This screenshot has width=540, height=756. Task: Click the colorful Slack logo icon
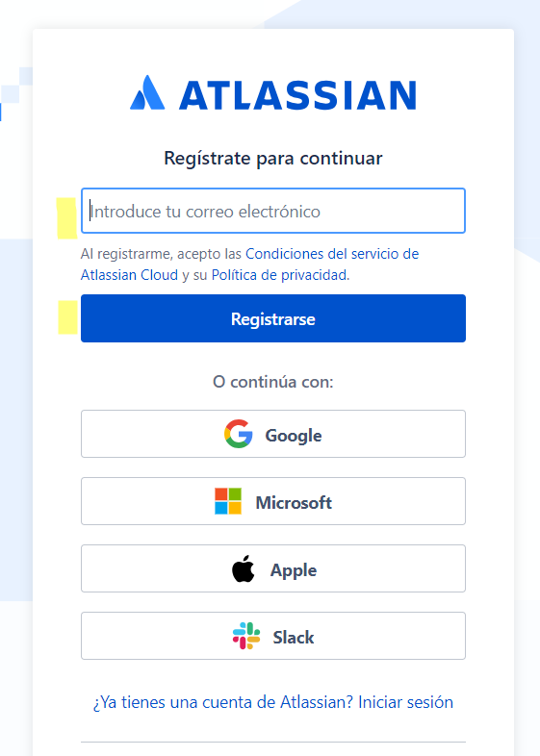pyautogui.click(x=246, y=636)
